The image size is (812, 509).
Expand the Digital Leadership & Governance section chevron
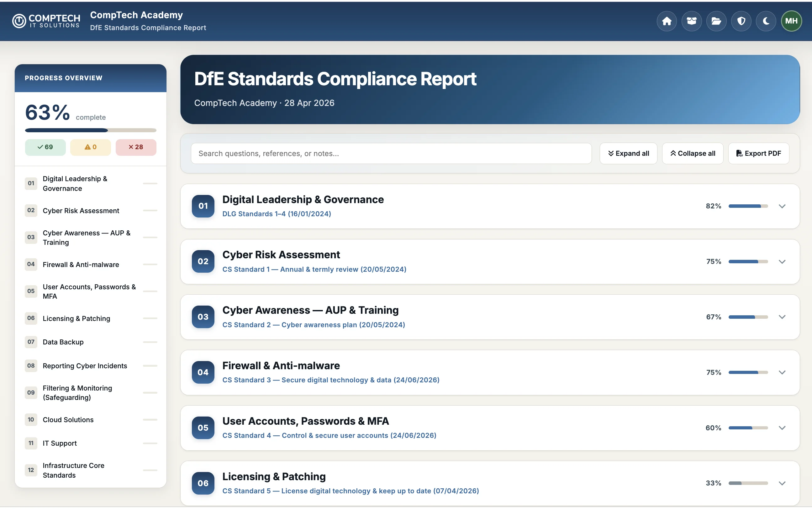click(782, 206)
